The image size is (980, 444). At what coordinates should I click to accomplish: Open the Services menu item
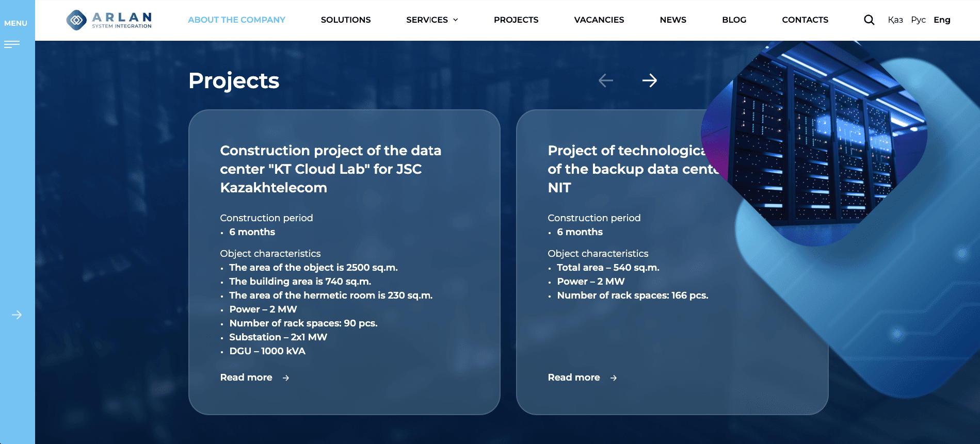pos(427,20)
